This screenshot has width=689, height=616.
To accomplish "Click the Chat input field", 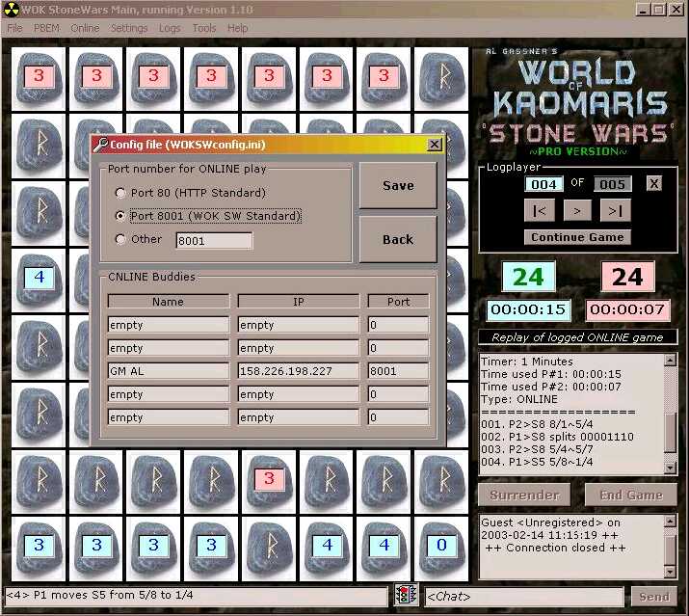I will [x=524, y=597].
